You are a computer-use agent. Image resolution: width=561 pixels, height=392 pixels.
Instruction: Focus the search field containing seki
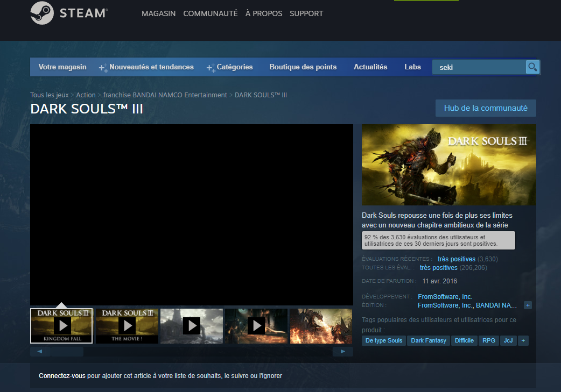479,67
